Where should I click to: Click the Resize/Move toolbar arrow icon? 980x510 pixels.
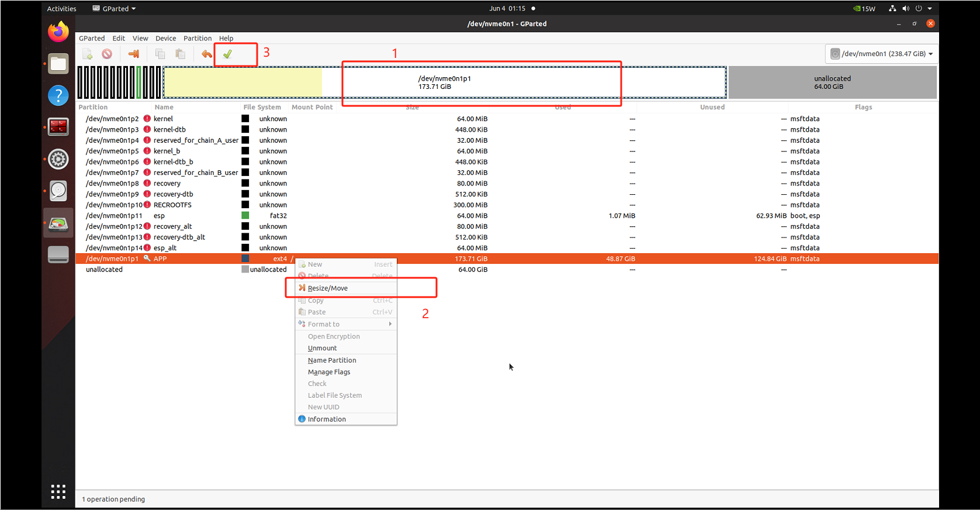[134, 54]
